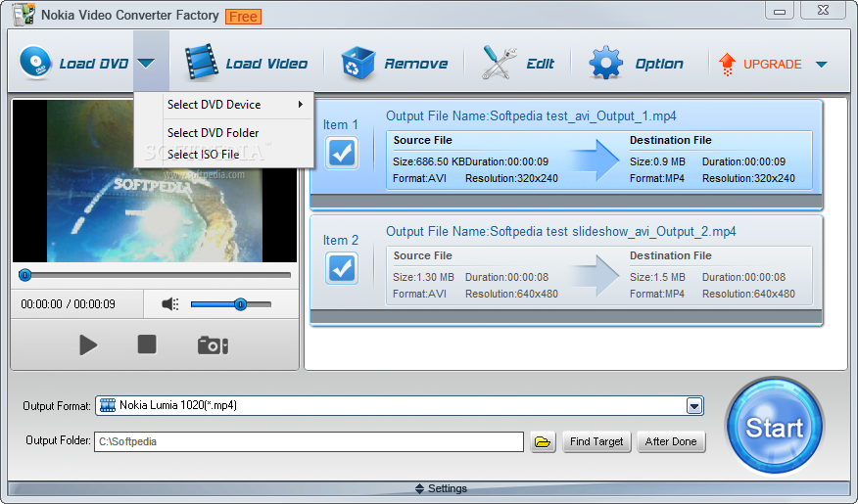Choose Select ISO File menu entry
The width and height of the screenshot is (858, 504).
[x=223, y=155]
